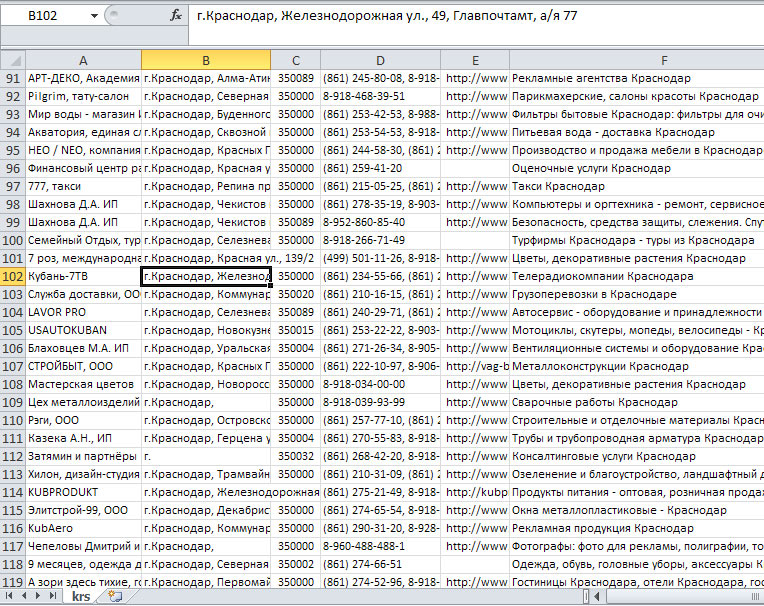The width and height of the screenshot is (764, 606).
Task: Click the formula bar address text
Action: (387, 16)
